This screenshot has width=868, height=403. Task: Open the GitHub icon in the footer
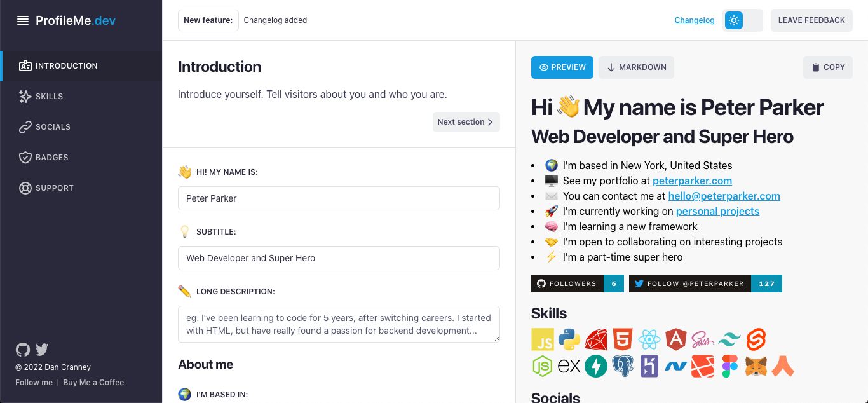pyautogui.click(x=22, y=350)
